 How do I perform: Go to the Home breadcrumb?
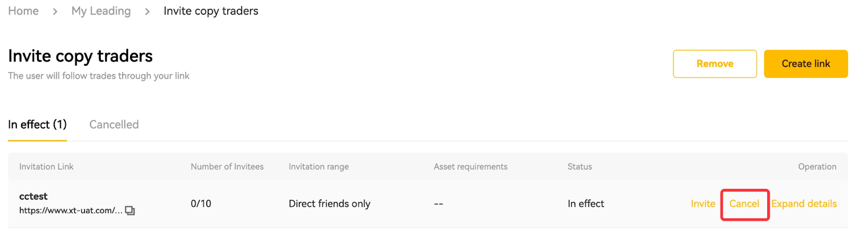[x=23, y=11]
